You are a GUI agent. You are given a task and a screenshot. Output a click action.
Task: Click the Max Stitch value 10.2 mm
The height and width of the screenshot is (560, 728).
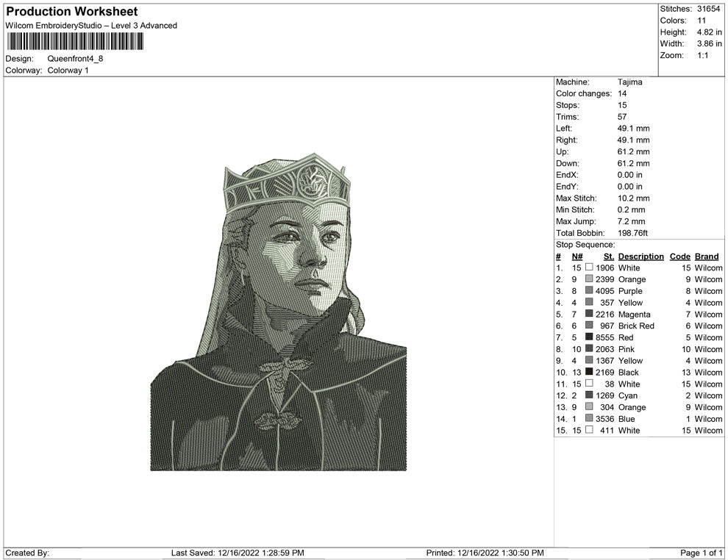pyautogui.click(x=634, y=198)
